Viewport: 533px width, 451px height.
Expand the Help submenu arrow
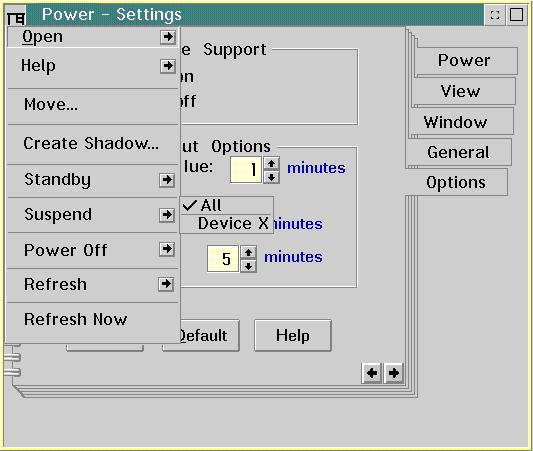click(x=168, y=66)
